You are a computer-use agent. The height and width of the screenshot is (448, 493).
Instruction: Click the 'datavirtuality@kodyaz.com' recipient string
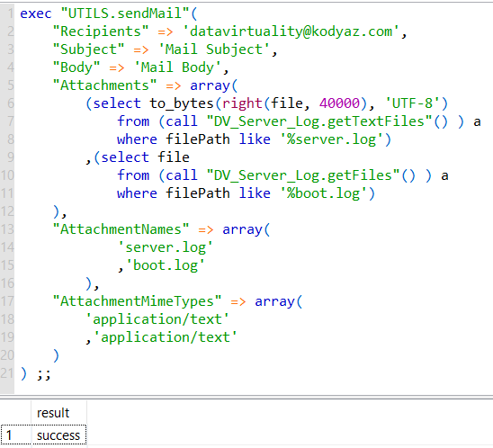(291, 31)
